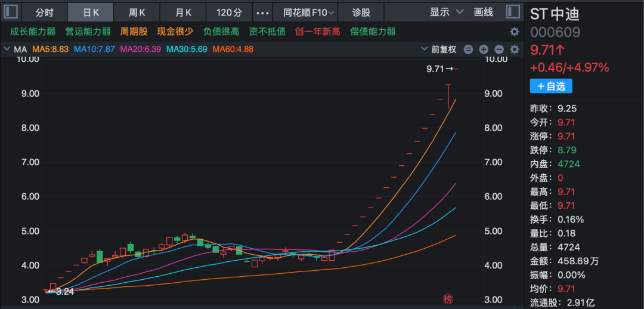
Task: Click the 营运能力弱 tag
Action: coord(88,32)
